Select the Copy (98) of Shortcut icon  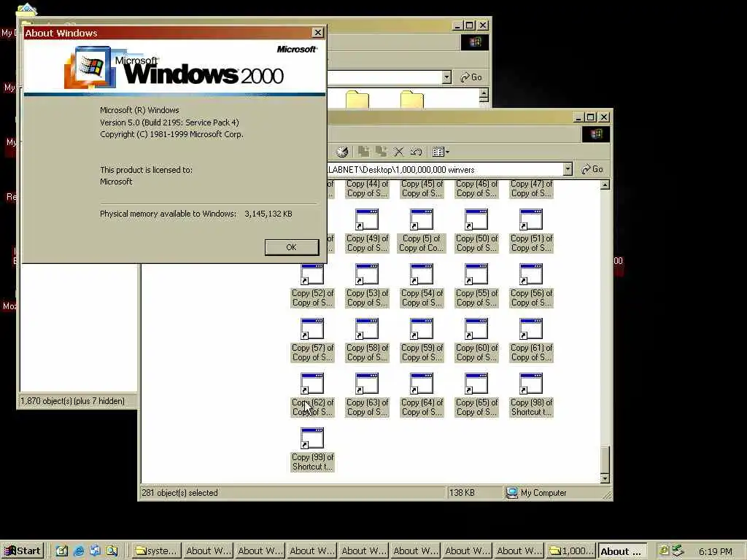[x=531, y=384]
